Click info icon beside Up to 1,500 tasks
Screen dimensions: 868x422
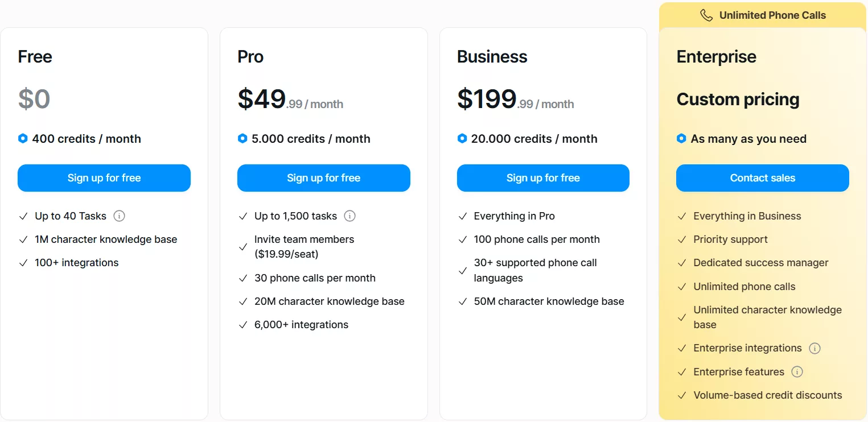350,216
